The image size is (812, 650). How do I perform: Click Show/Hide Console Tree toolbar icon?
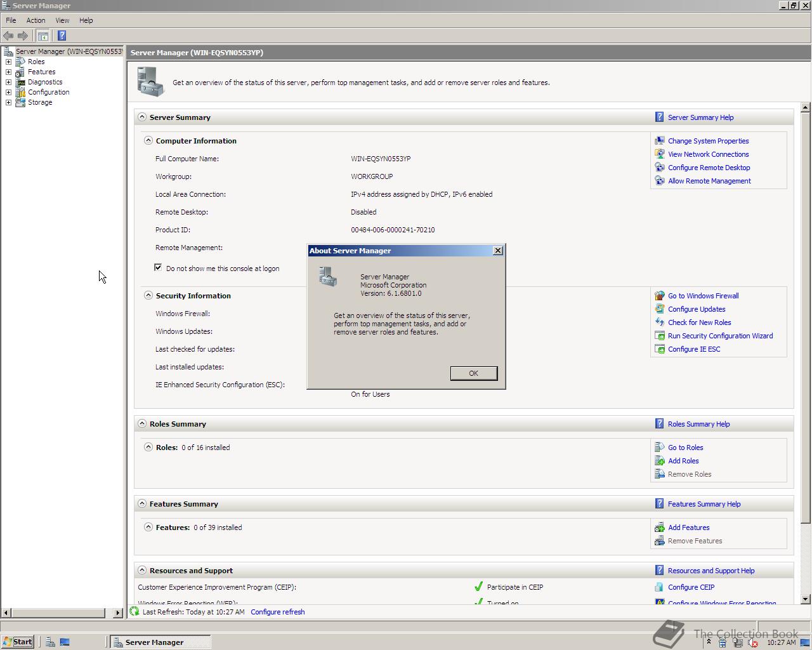(x=43, y=36)
